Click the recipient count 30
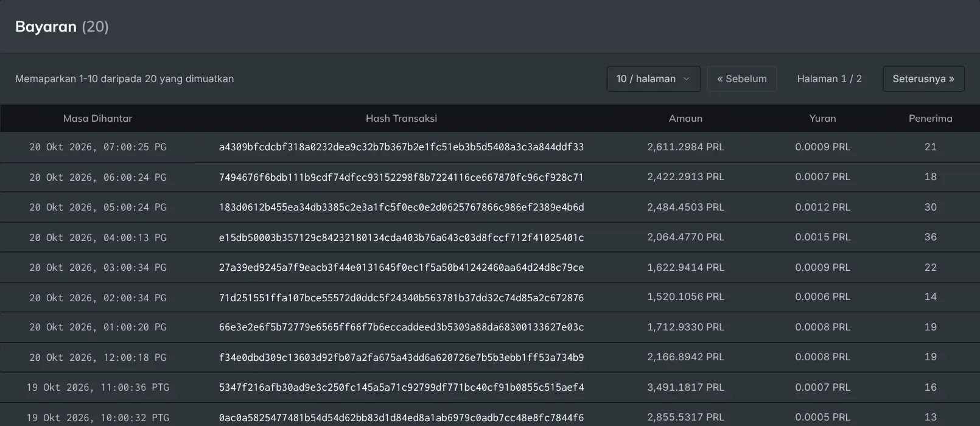 coord(931,208)
